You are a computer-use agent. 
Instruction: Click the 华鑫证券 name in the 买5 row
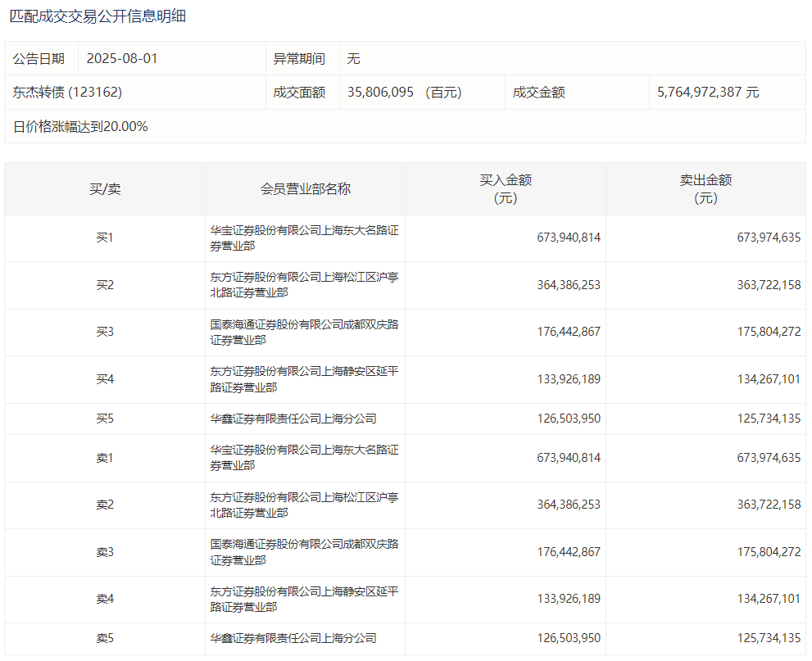click(x=293, y=419)
